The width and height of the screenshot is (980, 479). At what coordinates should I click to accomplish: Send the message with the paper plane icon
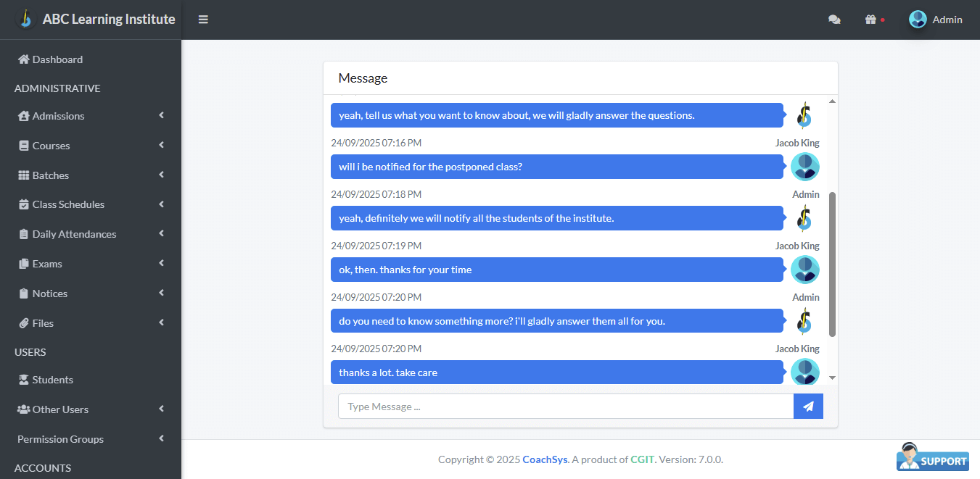click(808, 406)
